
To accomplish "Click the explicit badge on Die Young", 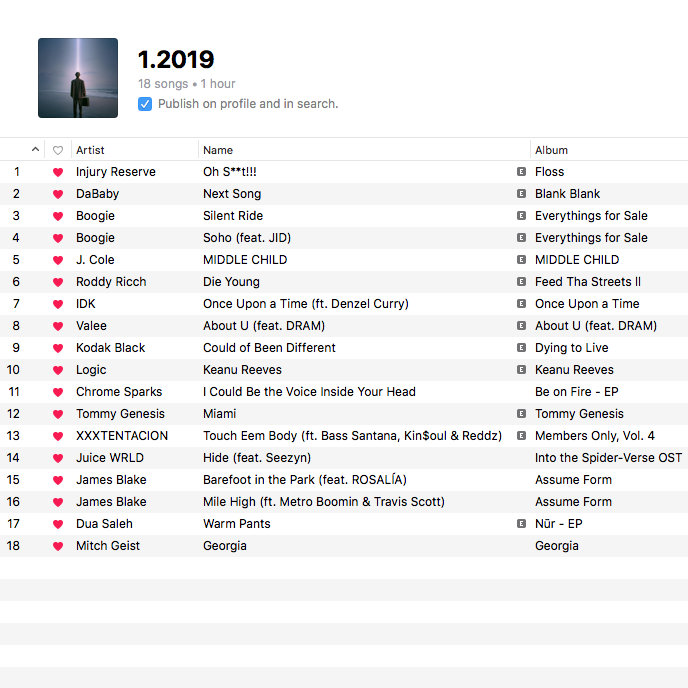I will click(x=521, y=281).
